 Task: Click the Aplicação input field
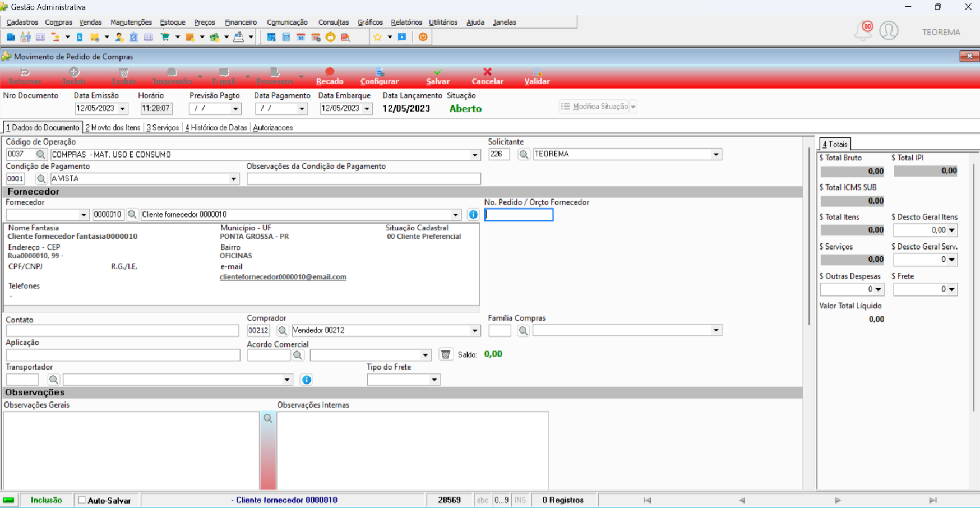(x=123, y=355)
